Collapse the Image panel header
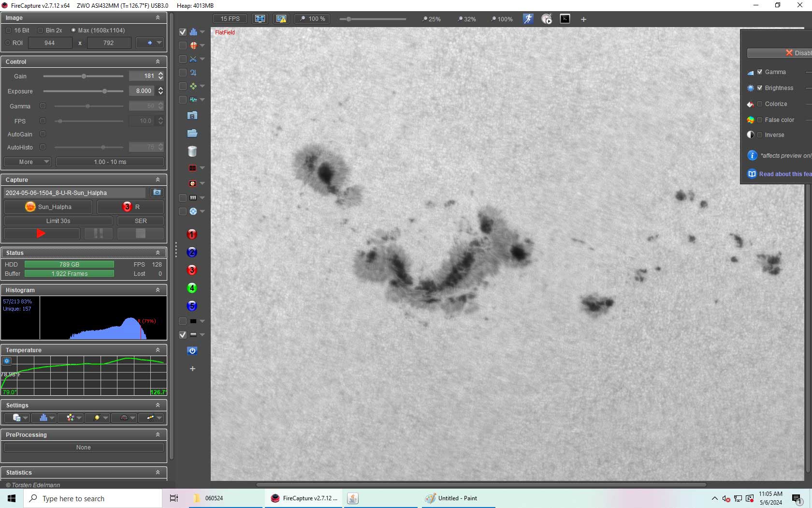This screenshot has width=812, height=508. [158, 17]
